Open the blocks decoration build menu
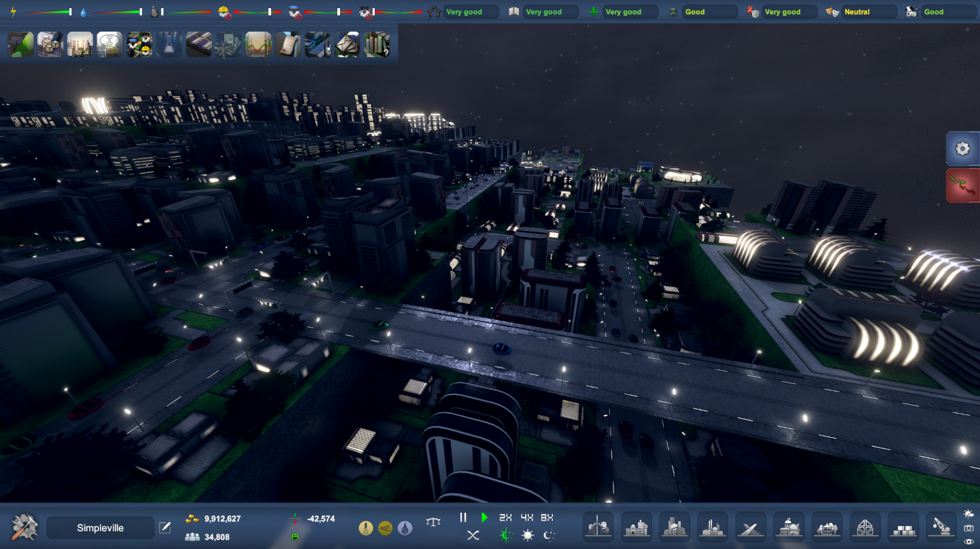Viewport: 980px width, 549px height. tap(904, 527)
